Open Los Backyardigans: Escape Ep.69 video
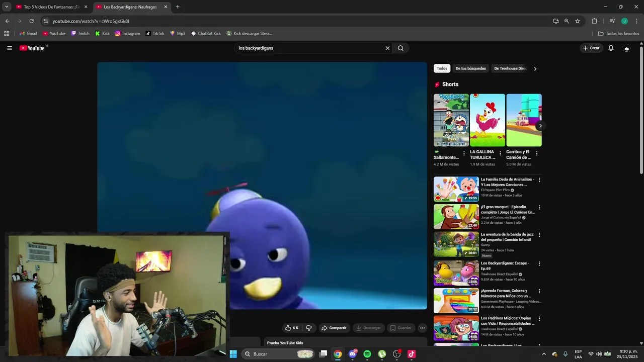This screenshot has height=362, width=644. point(456,273)
